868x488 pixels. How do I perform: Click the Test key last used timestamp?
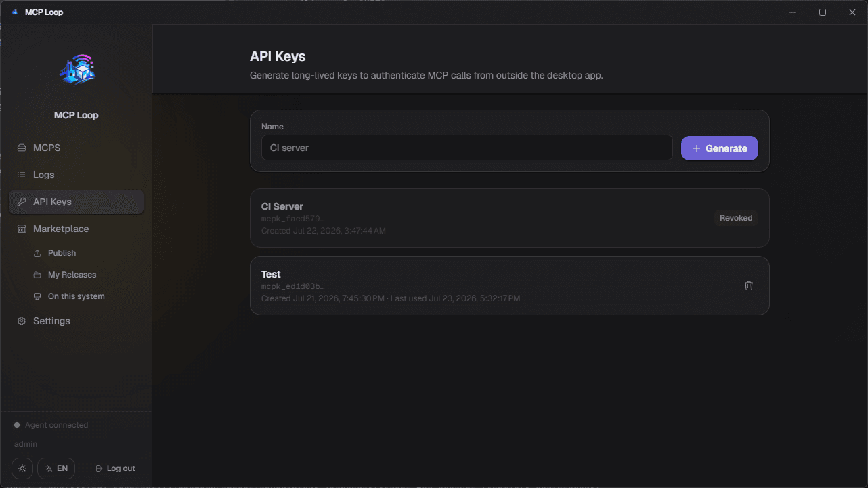[x=456, y=298]
